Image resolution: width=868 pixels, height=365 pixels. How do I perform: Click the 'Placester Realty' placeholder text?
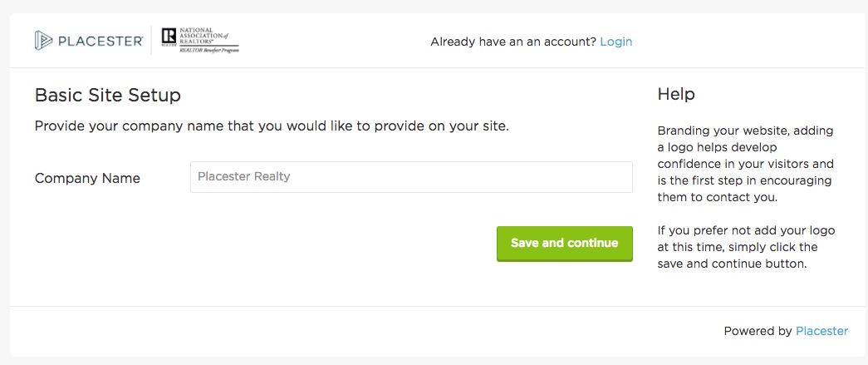[244, 177]
